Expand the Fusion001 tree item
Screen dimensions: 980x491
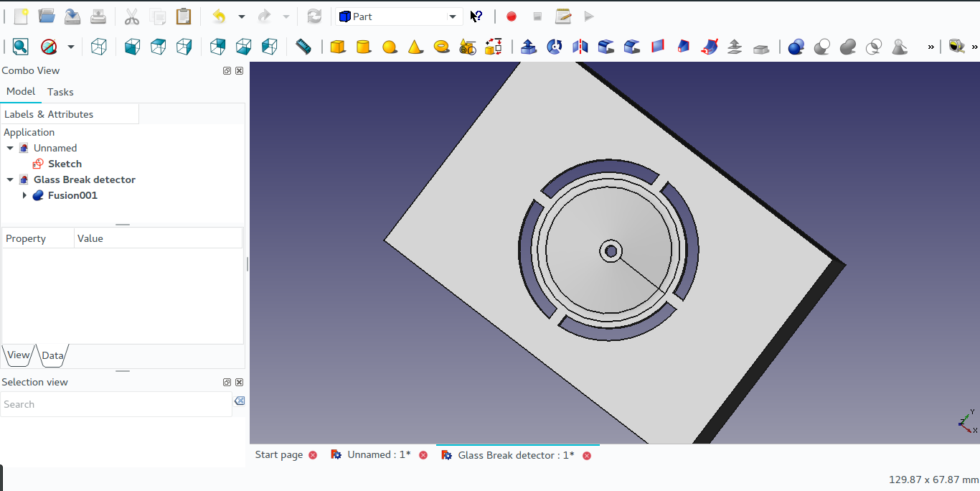pyautogui.click(x=25, y=195)
